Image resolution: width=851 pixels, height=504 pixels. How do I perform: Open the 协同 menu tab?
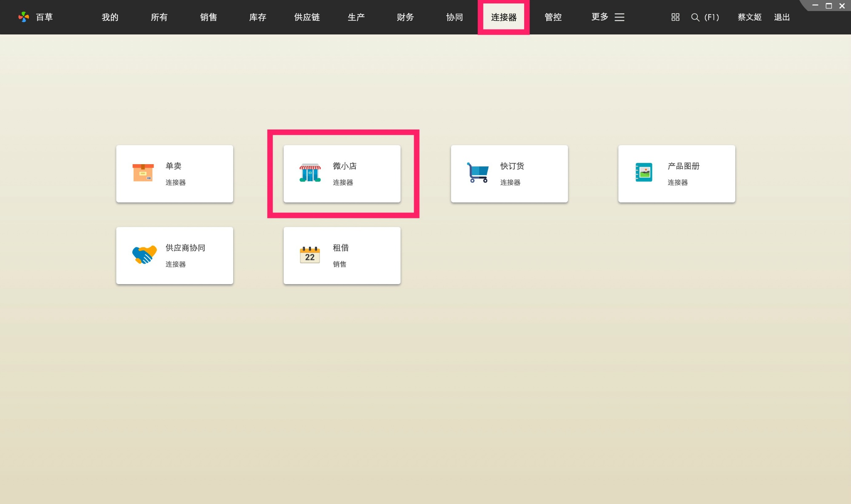click(454, 17)
